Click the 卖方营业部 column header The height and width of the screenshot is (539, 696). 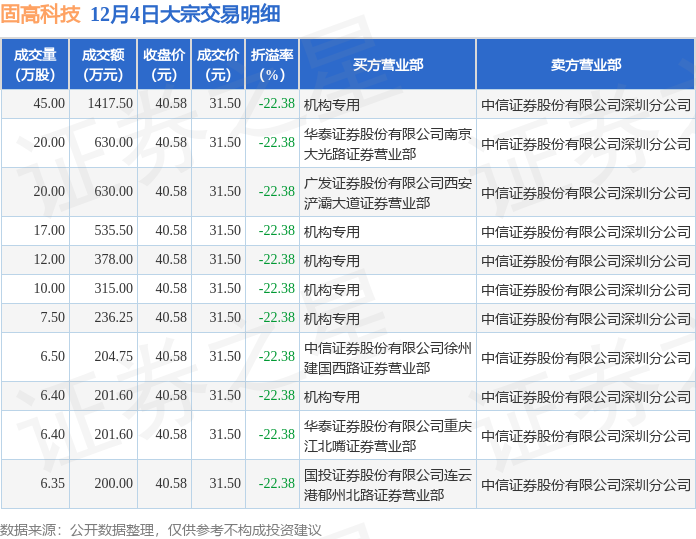[x=585, y=64]
